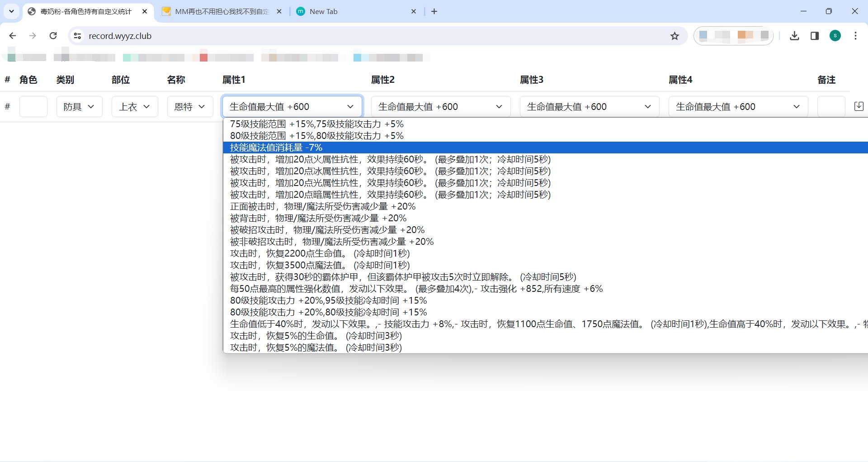Screen dimensions: 868x462
Task: Select 80级技能攻击力 +20%,95级技能冷却时间 option
Action: [546, 300]
